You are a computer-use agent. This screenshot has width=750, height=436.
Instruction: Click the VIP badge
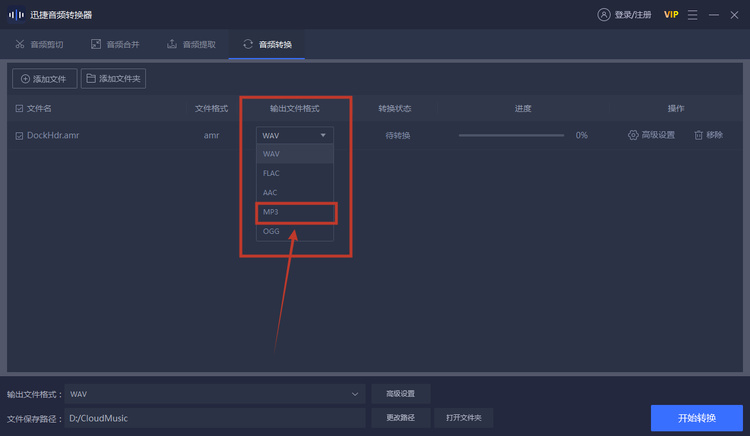(671, 14)
